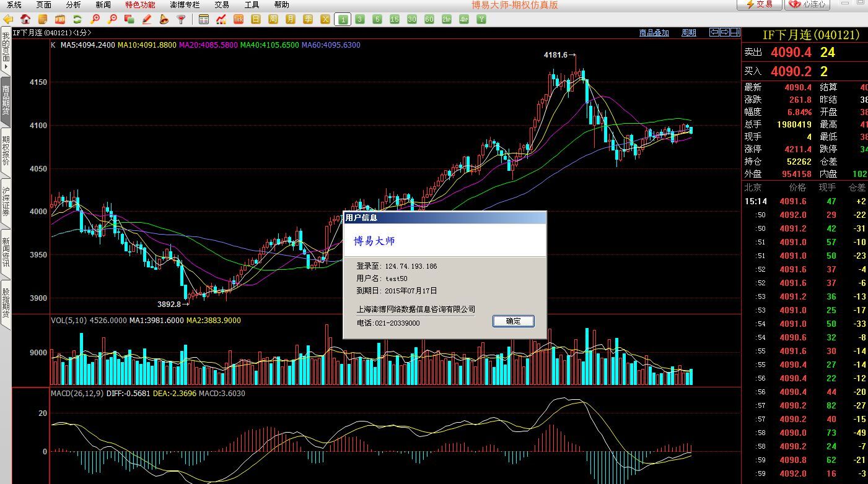Open the market quote table view
Image resolution: width=868 pixels, height=484 pixels.
coord(203,19)
